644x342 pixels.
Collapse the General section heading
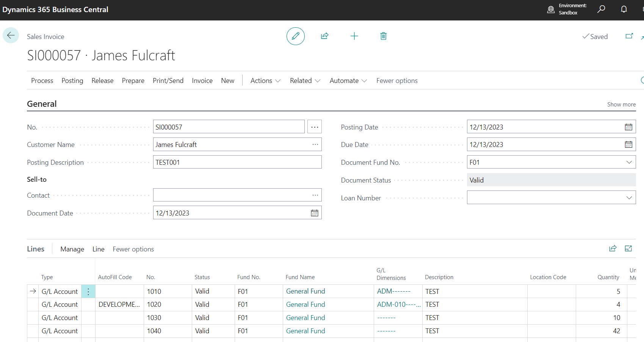coord(42,104)
